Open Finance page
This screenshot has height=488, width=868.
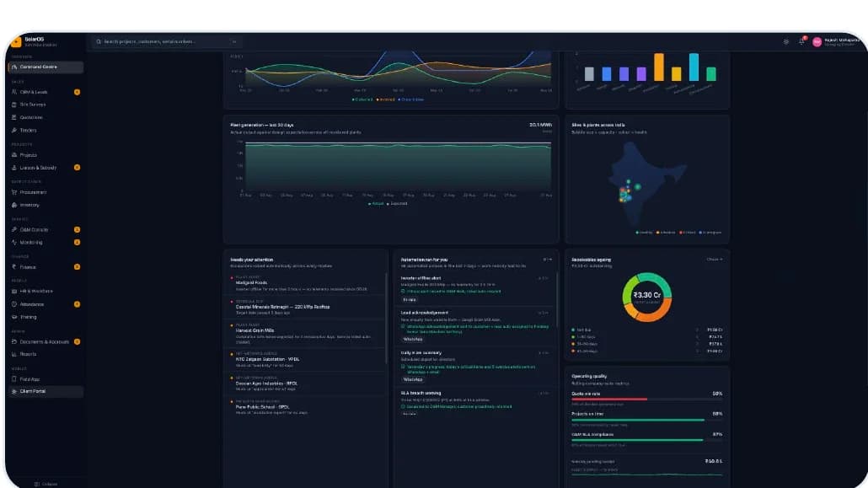coord(46,267)
